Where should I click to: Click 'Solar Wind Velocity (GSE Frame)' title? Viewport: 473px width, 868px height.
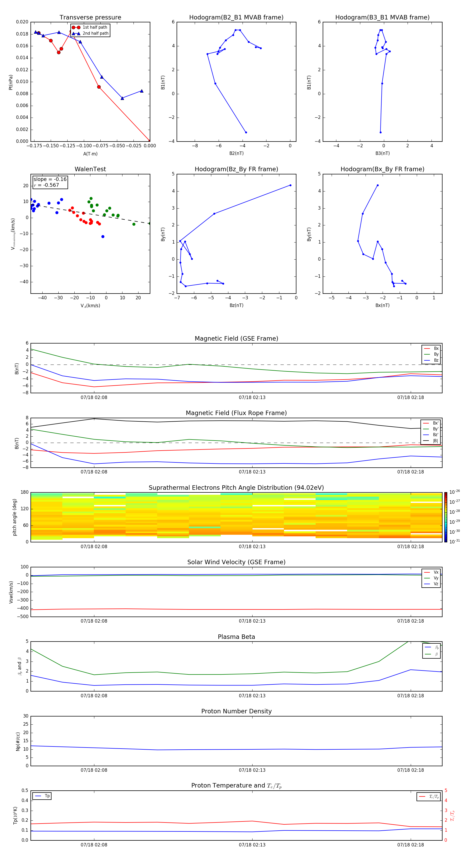[236, 562]
